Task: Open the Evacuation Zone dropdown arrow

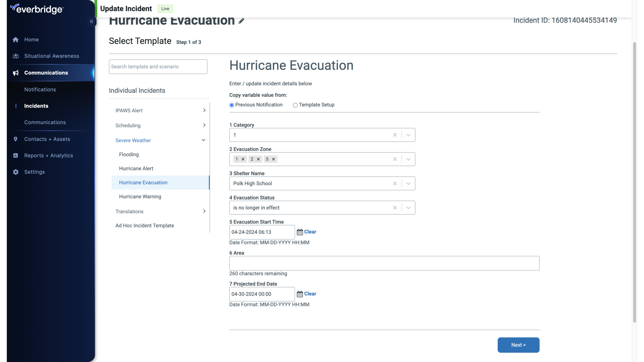Action: [x=408, y=159]
